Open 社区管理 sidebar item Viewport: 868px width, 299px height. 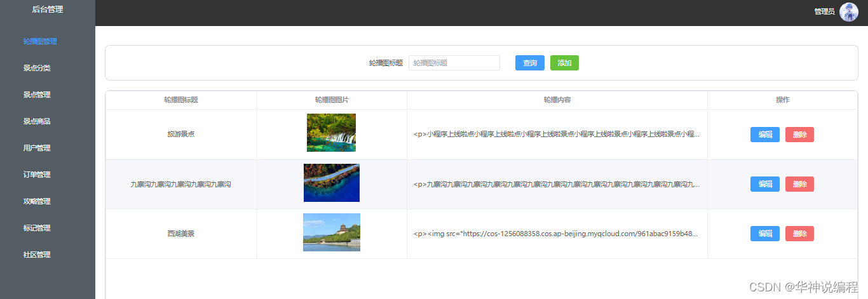pyautogui.click(x=37, y=255)
